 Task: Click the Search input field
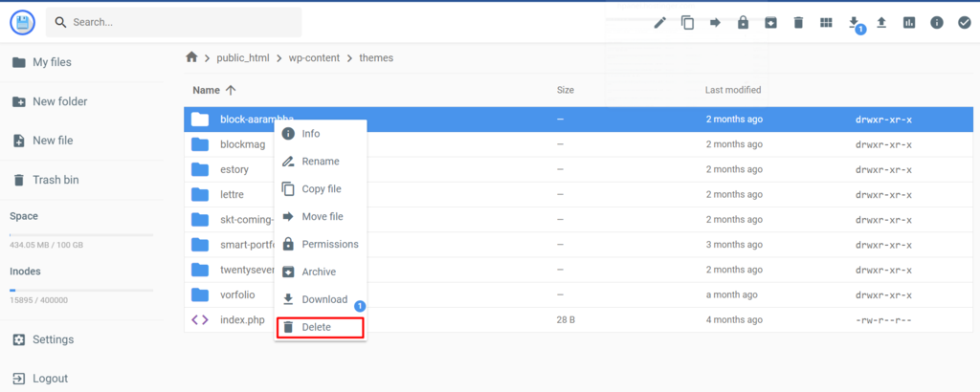tap(182, 22)
